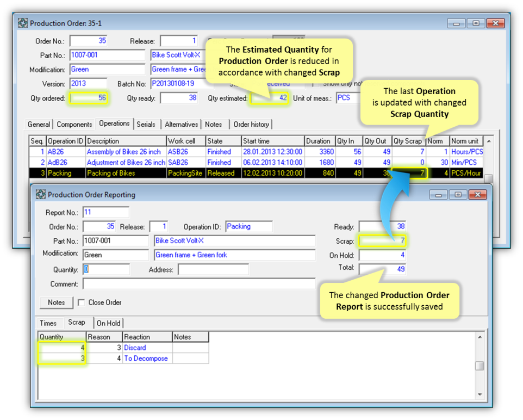The width and height of the screenshot is (523, 420).
Task: Click the scrap table scrollbar thumb
Action: 480,366
